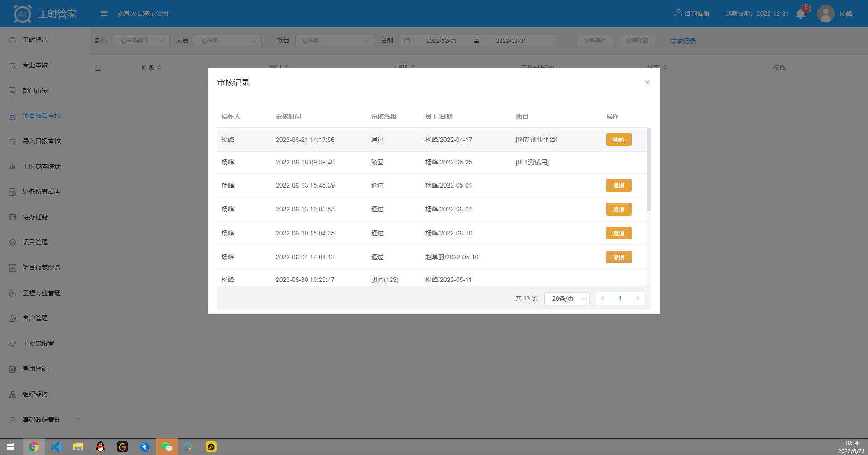The width and height of the screenshot is (868, 455).
Task: Open 审批流设置 in sidebar
Action: (38, 344)
